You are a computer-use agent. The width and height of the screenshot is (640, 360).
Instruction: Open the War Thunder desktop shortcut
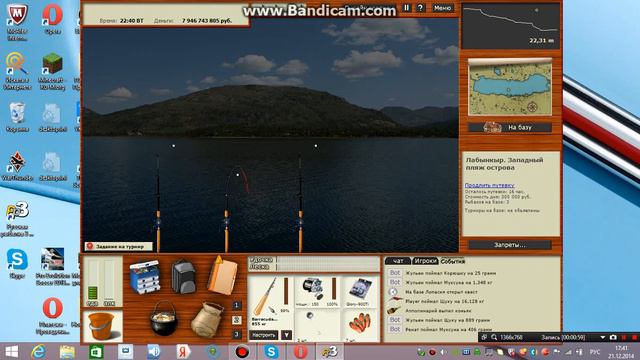coord(17,166)
